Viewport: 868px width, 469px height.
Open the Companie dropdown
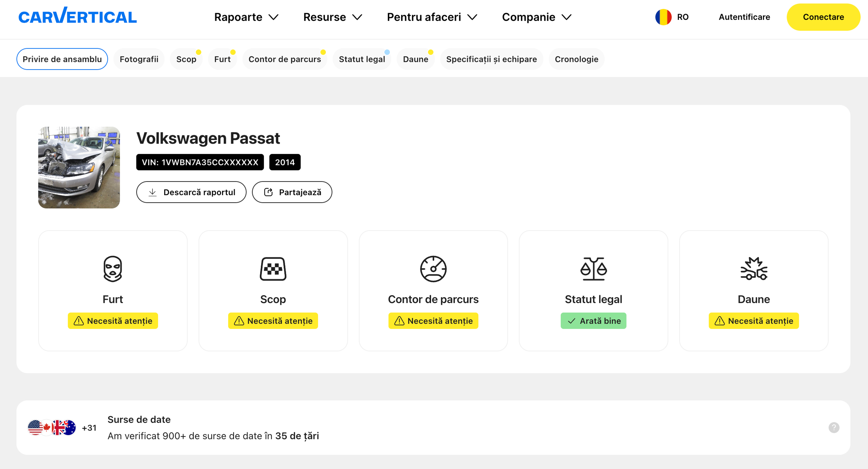[x=537, y=17]
